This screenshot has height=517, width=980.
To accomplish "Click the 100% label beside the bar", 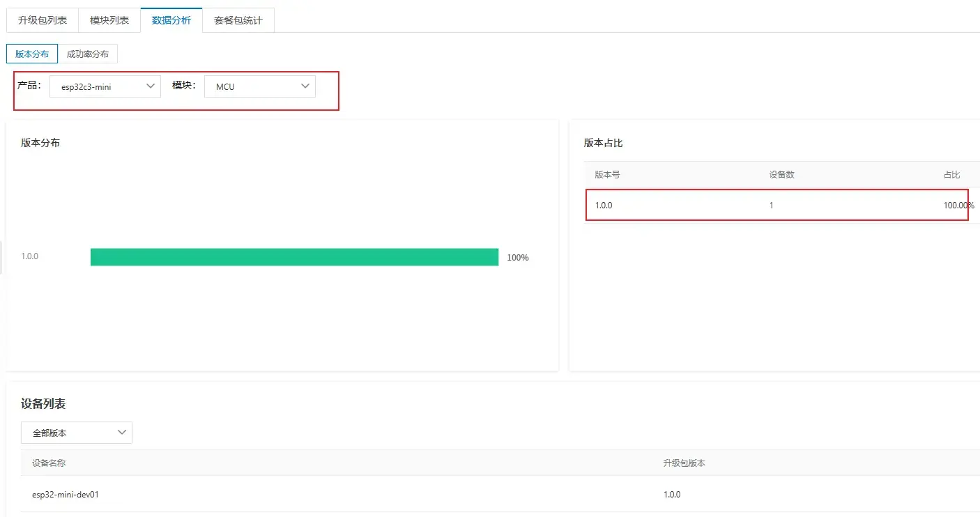I will (x=518, y=258).
